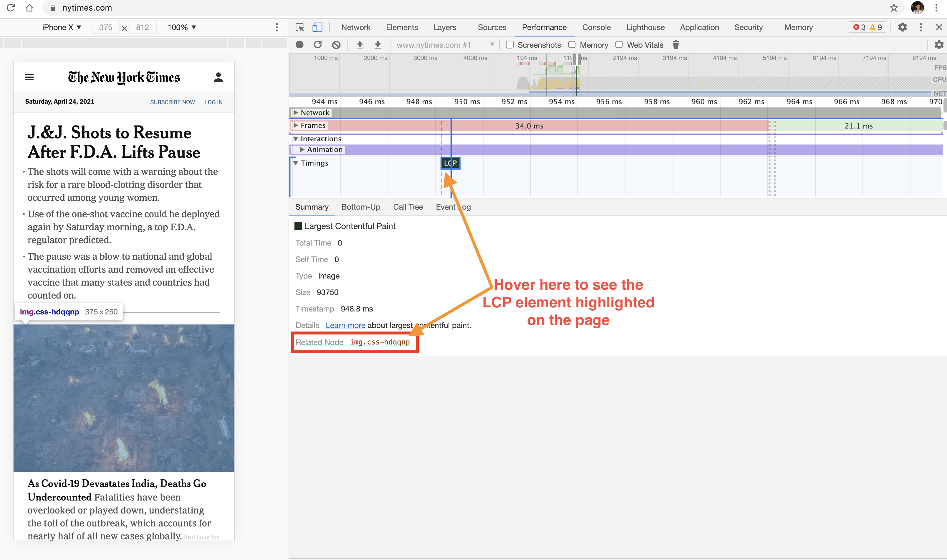Open the J.&J. Shots to Resume headline

(114, 142)
